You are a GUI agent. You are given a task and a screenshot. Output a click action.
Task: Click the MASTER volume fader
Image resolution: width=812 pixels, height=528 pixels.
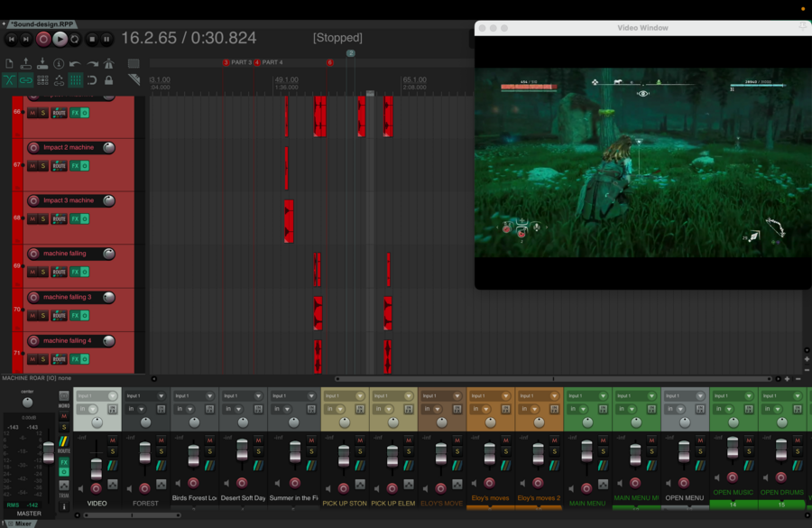click(48, 452)
